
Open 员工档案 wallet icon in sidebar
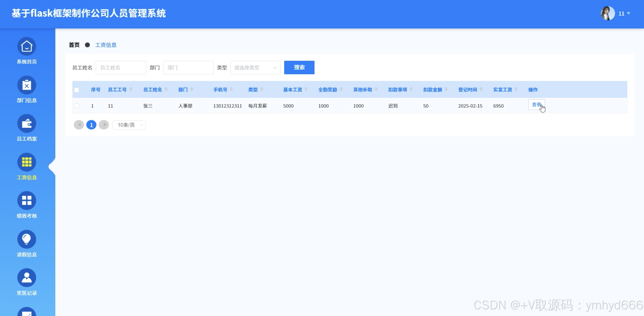coord(27,124)
